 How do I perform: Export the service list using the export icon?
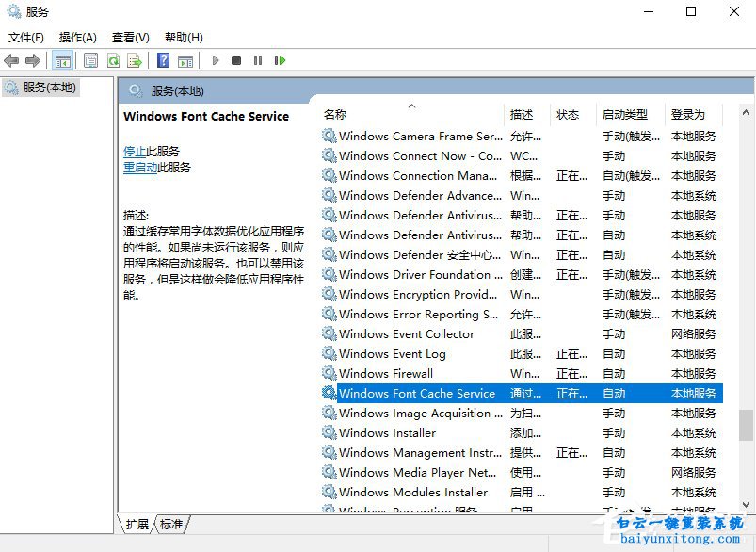(x=135, y=60)
